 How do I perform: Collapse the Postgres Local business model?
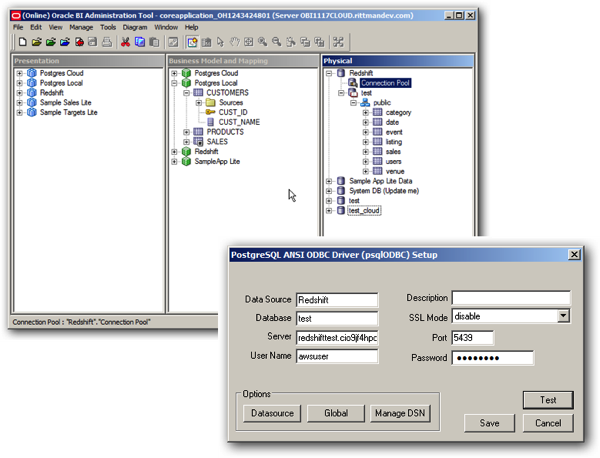pyautogui.click(x=174, y=83)
